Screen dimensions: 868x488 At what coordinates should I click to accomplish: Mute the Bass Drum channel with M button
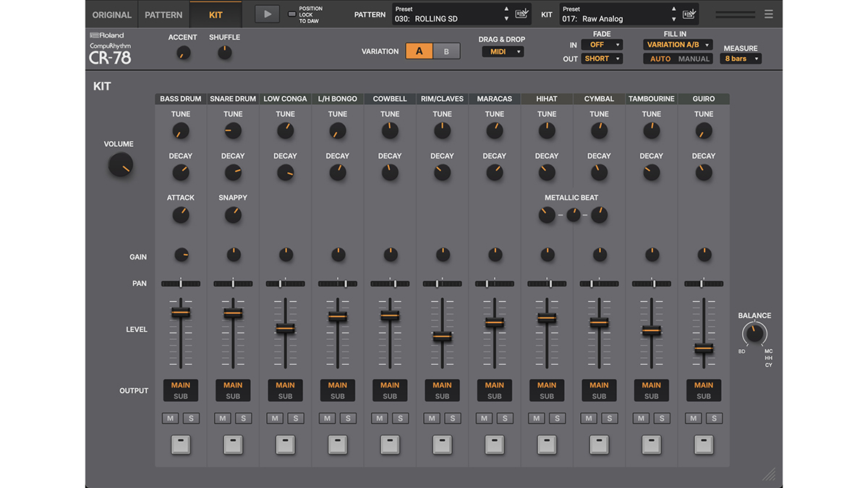(169, 418)
